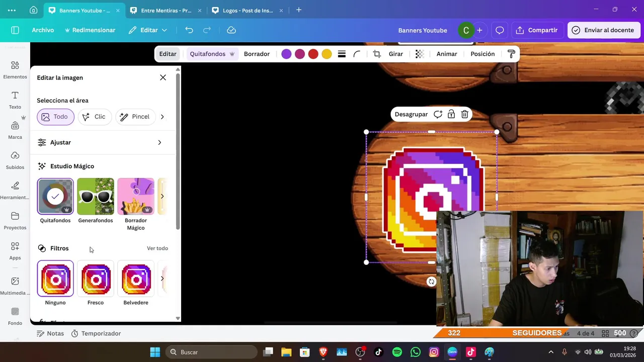Toggle the sidebar panel icon beside Archivo

[15, 30]
